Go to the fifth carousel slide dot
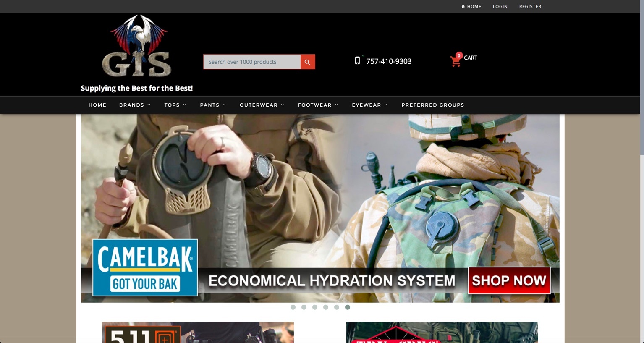The image size is (644, 343). click(337, 307)
